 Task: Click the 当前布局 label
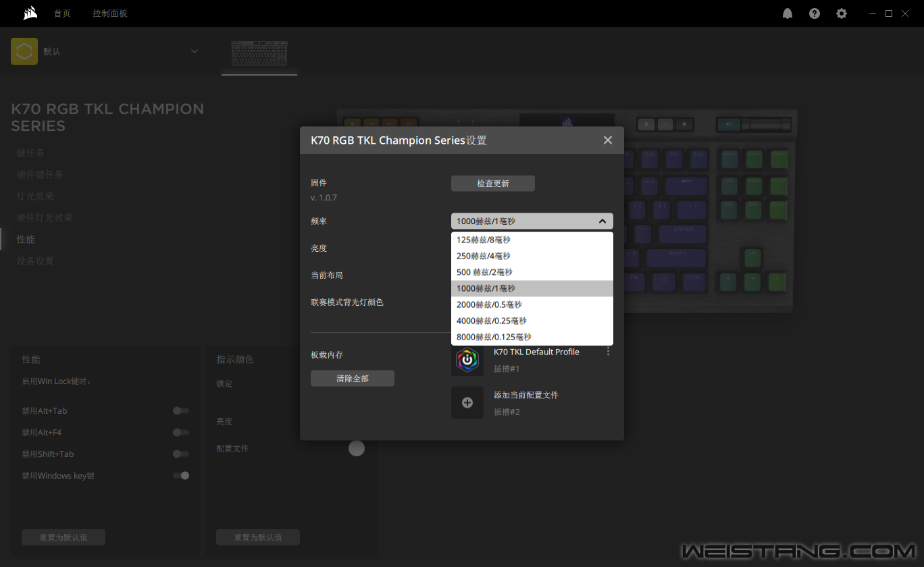click(x=327, y=275)
